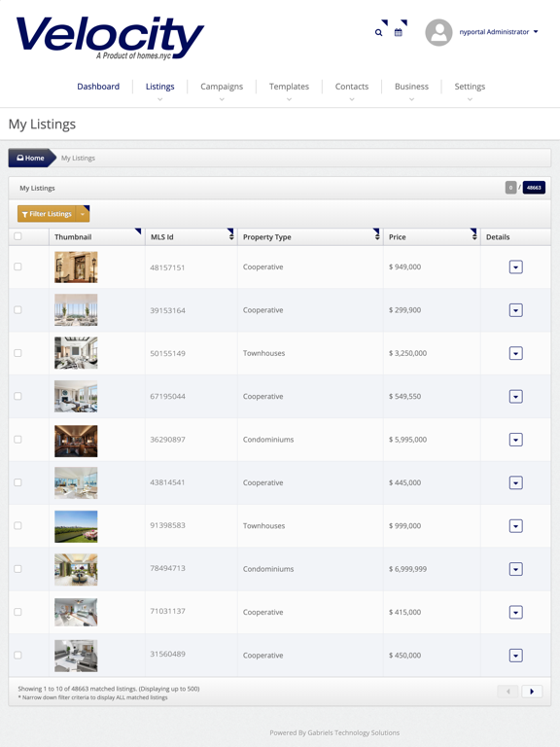560x747 pixels.
Task: Sort listings by MLS Id column
Action: pos(231,236)
